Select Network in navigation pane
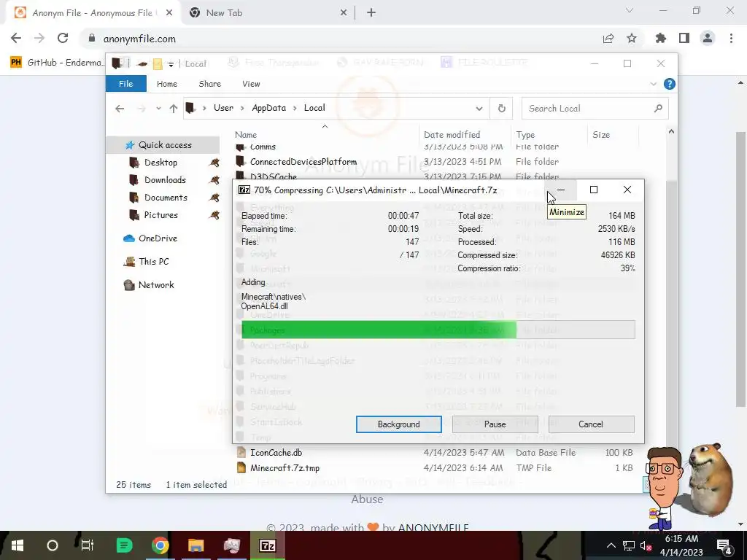The image size is (747, 560). tap(156, 285)
